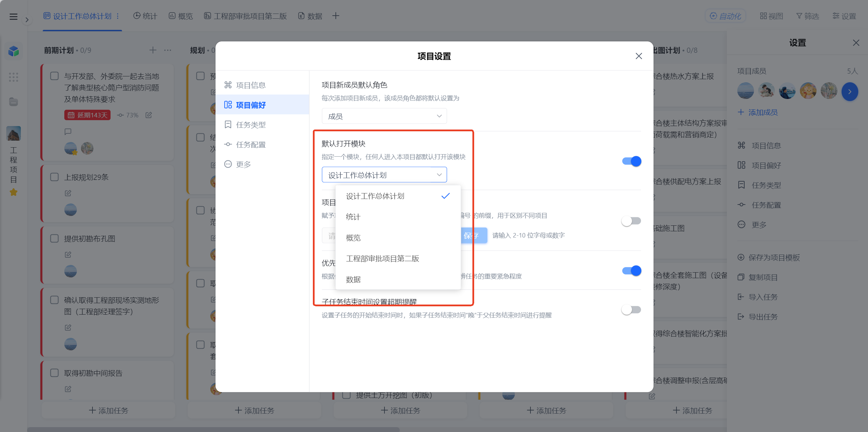Check the 确认取得工程部现场实测地形图 task checkbox
This screenshot has width=868, height=432.
pos(55,300)
